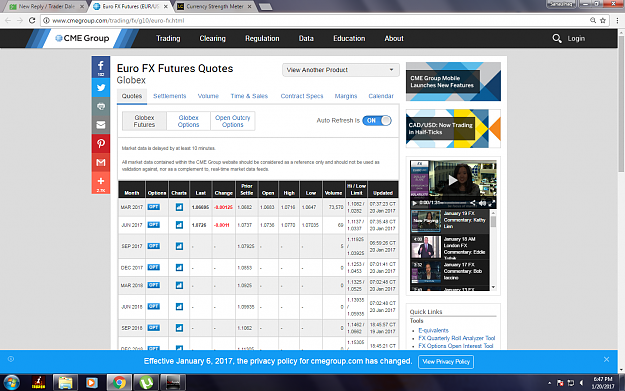This screenshot has height=391, width=625.
Task: Bookmark this page with star icon
Action: [603, 20]
